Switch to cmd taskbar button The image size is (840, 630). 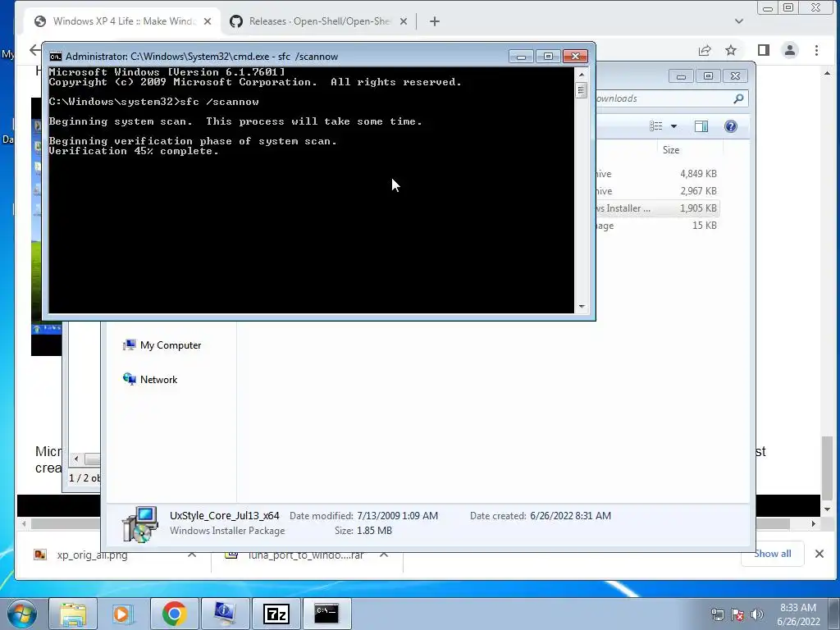tap(326, 614)
